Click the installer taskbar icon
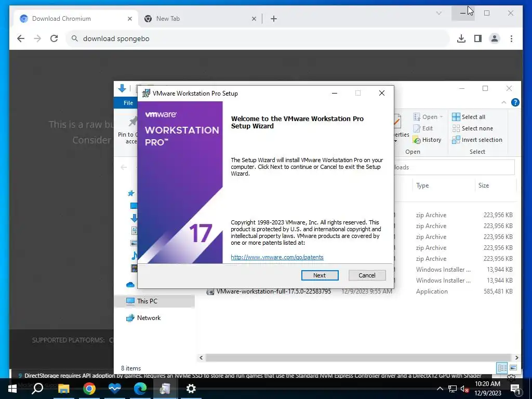Viewport: 532px width, 399px height. (165, 389)
